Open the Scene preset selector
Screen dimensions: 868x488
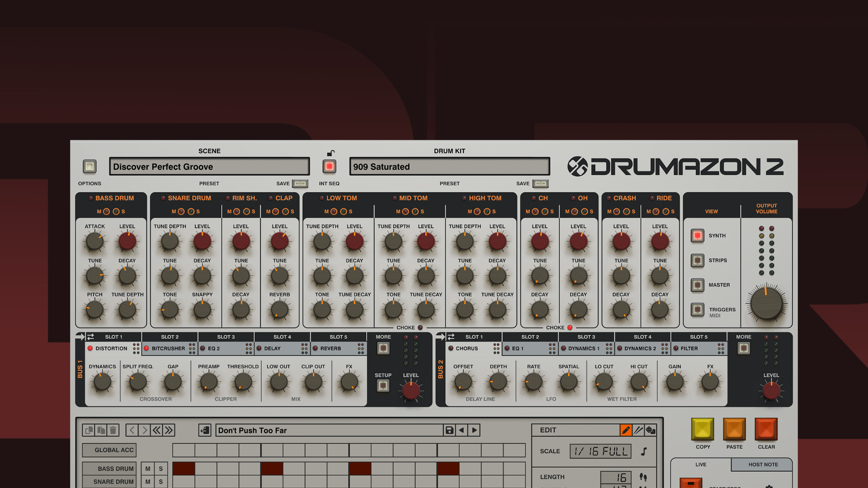[x=209, y=166]
